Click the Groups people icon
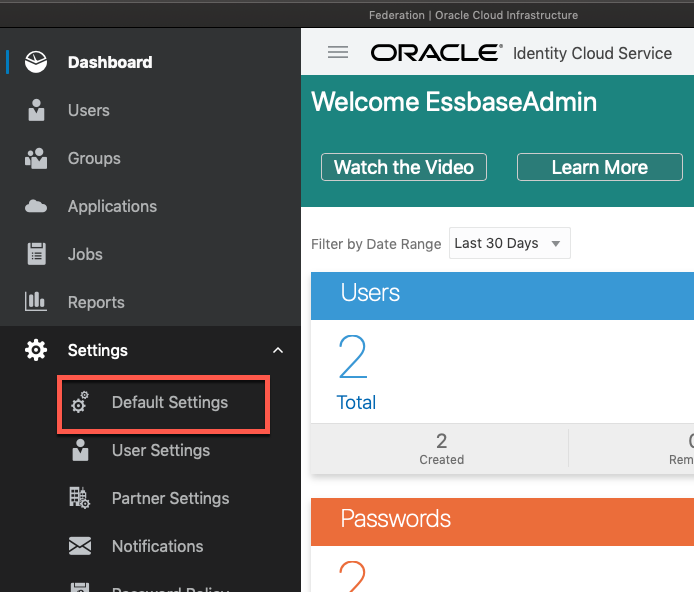Image resolution: width=694 pixels, height=592 pixels. pyautogui.click(x=36, y=158)
